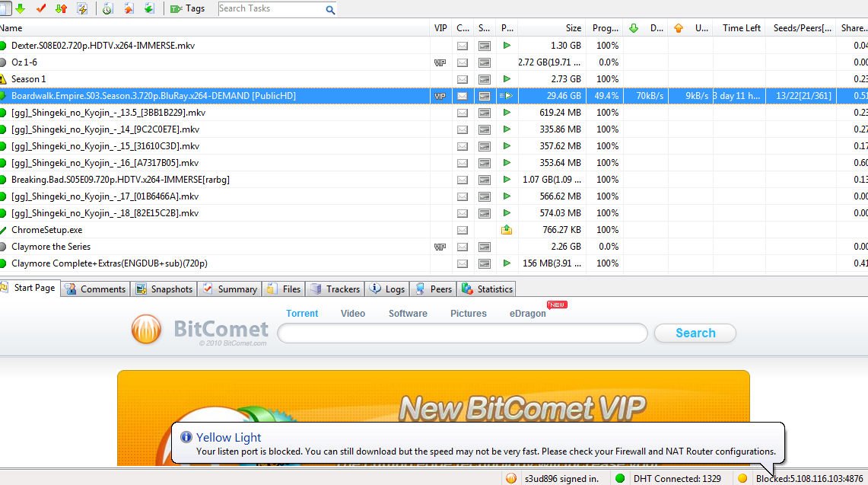Open comments envelope on Oz 1-6 row

pos(463,62)
